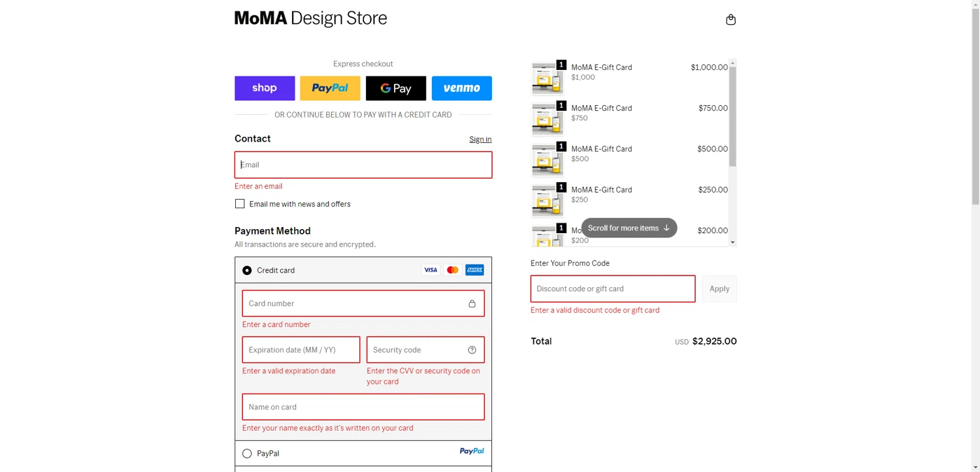Click the lock icon in card number field
Image resolution: width=980 pixels, height=472 pixels.
click(x=472, y=304)
